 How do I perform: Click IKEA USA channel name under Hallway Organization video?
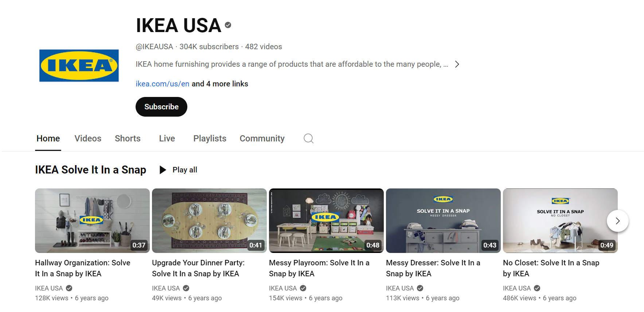tap(49, 288)
